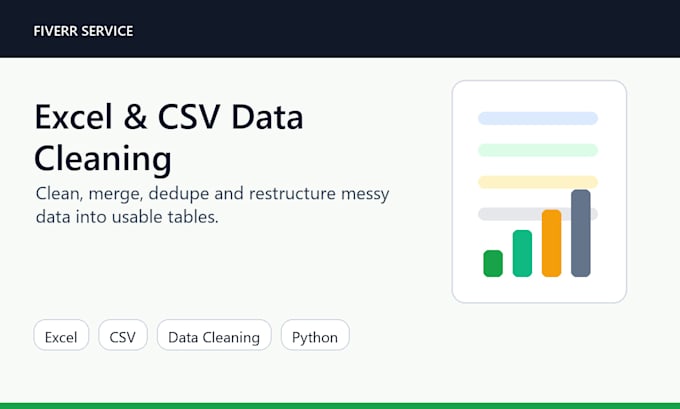The image size is (680, 409).
Task: Click the white document illustration card
Action: tap(539, 191)
